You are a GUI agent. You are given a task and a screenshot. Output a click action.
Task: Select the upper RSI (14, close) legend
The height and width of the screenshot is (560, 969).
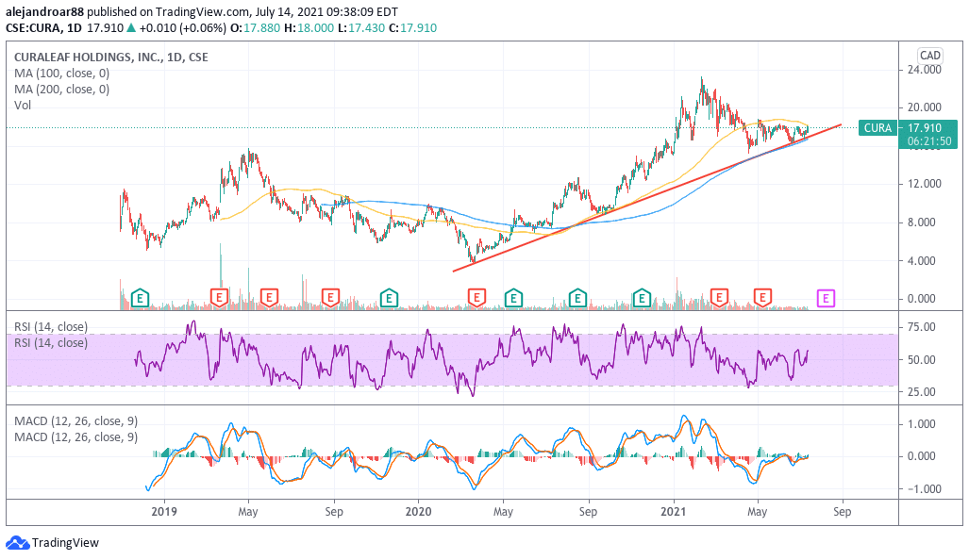[51, 326]
